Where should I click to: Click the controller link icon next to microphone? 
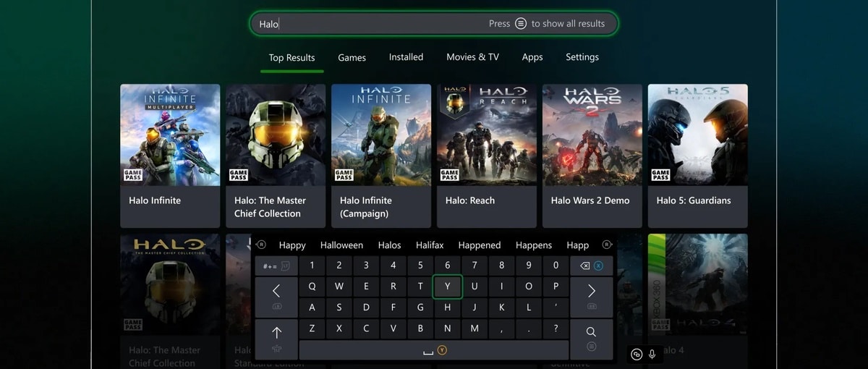pyautogui.click(x=637, y=354)
